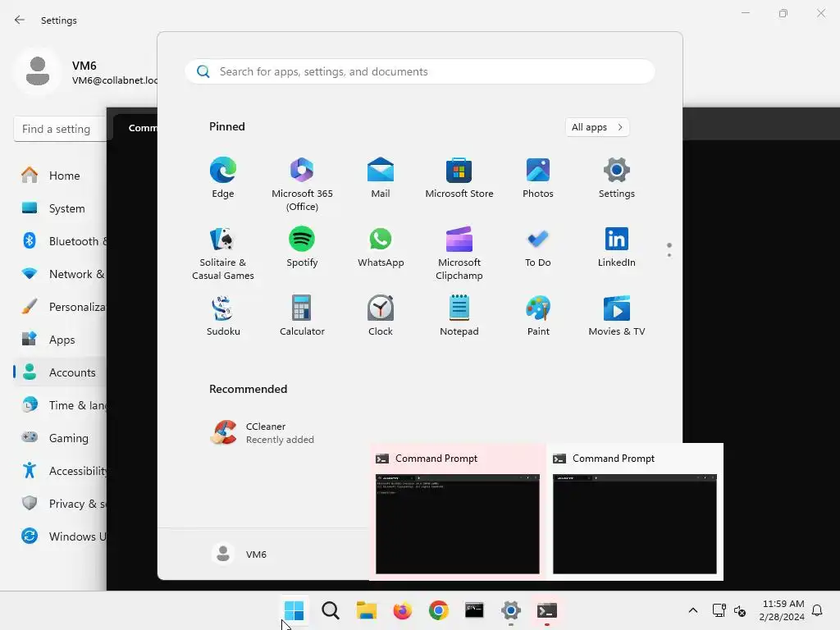Launch the To Do app
The image size is (840, 630).
tap(538, 247)
